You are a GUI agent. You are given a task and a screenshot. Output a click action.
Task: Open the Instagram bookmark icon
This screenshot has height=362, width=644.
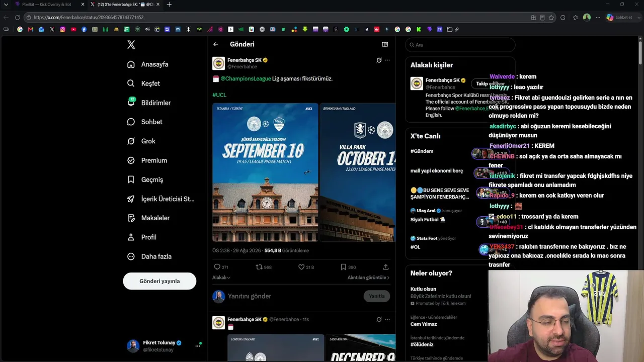[x=62, y=30]
